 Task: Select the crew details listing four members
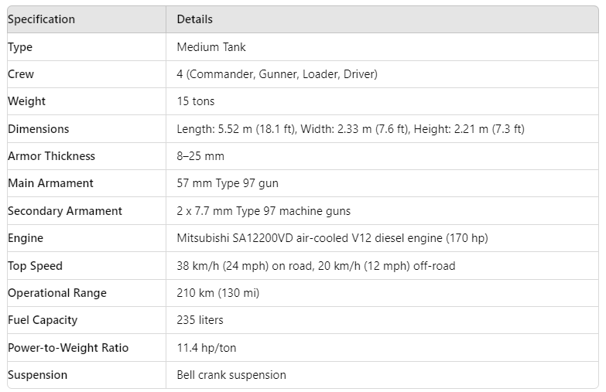click(x=277, y=74)
